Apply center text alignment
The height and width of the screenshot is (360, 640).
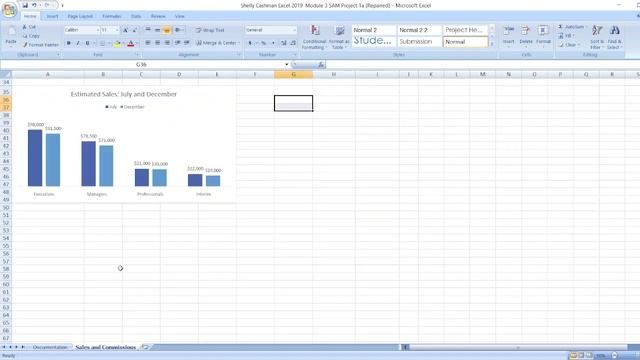click(158, 43)
